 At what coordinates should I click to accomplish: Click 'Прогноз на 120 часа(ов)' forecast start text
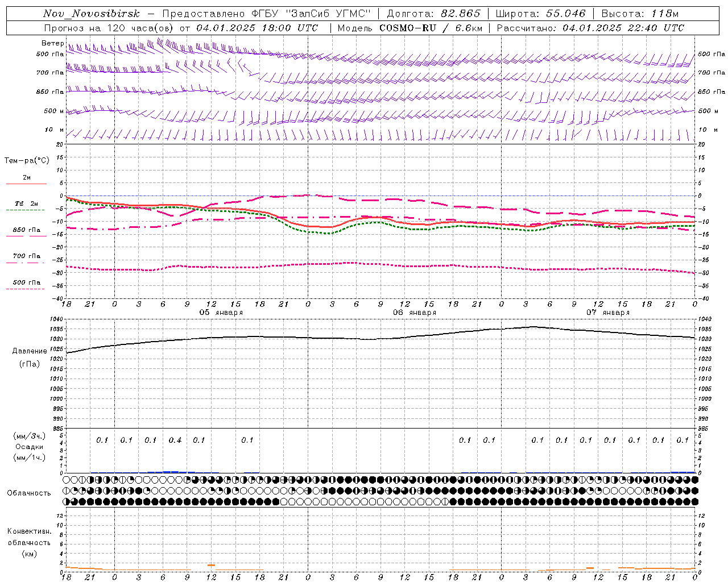[x=109, y=28]
